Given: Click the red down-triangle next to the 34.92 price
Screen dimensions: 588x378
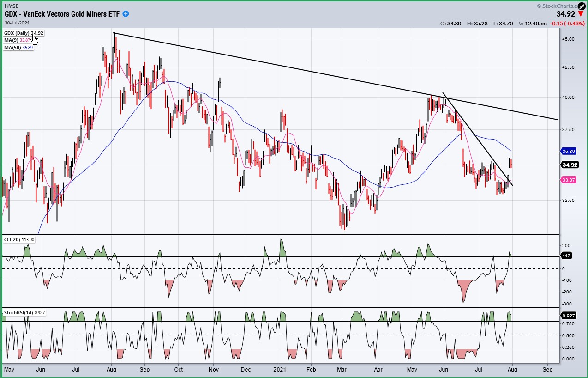Looking at the screenshot, I should 581,14.
